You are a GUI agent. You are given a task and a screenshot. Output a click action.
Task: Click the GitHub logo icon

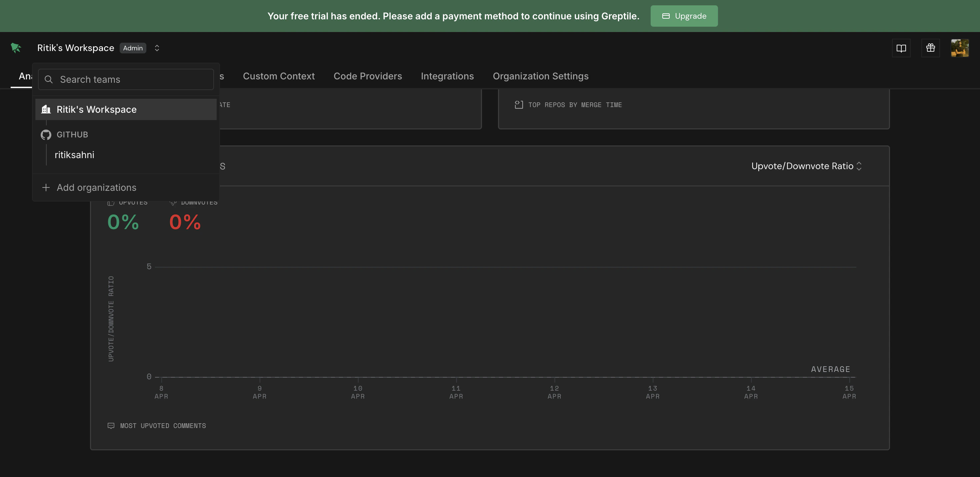[46, 135]
